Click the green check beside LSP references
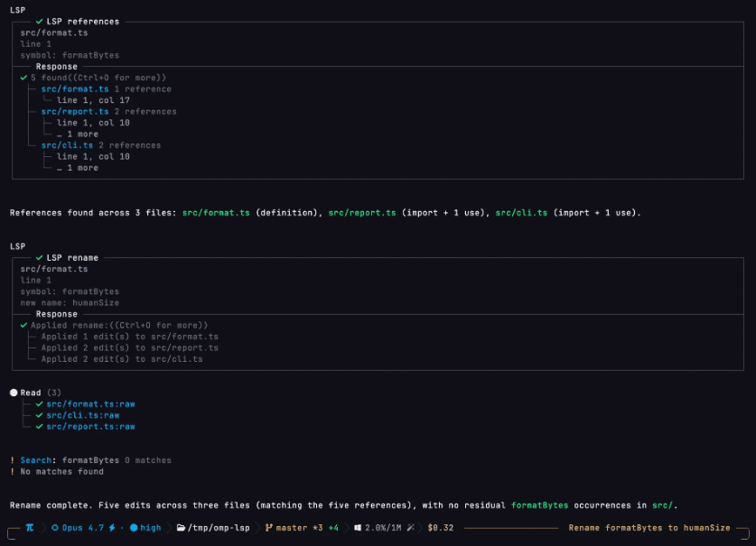The width and height of the screenshot is (756, 546). tap(40, 22)
